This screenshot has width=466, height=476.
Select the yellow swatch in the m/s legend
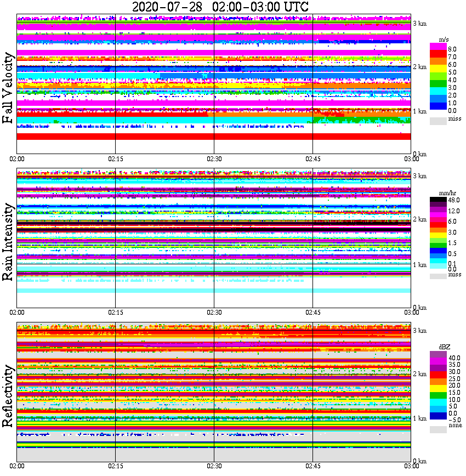438,69
